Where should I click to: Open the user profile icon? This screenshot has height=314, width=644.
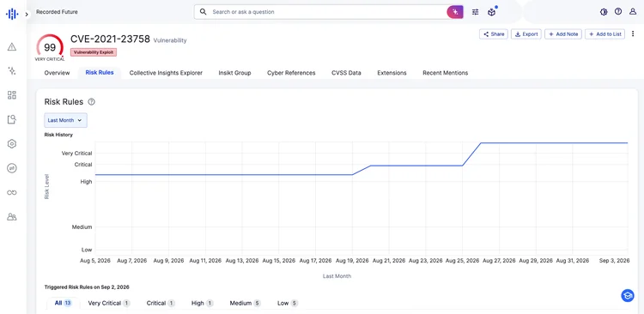pyautogui.click(x=633, y=12)
